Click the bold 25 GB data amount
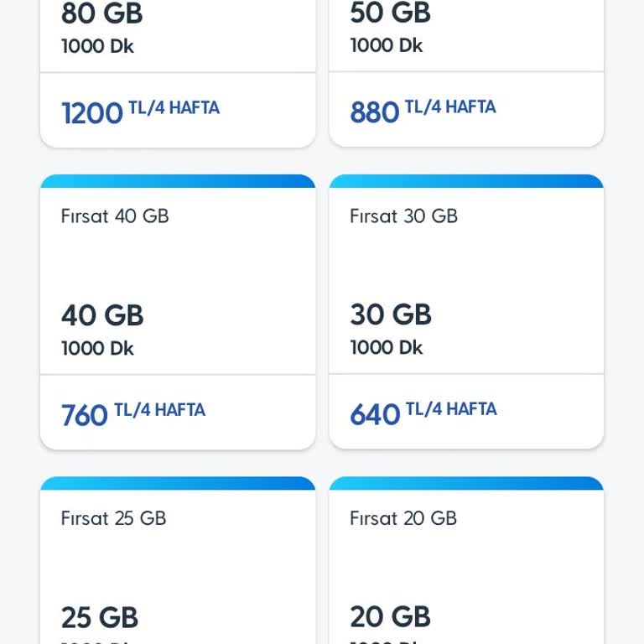This screenshot has height=644, width=644. [x=99, y=617]
